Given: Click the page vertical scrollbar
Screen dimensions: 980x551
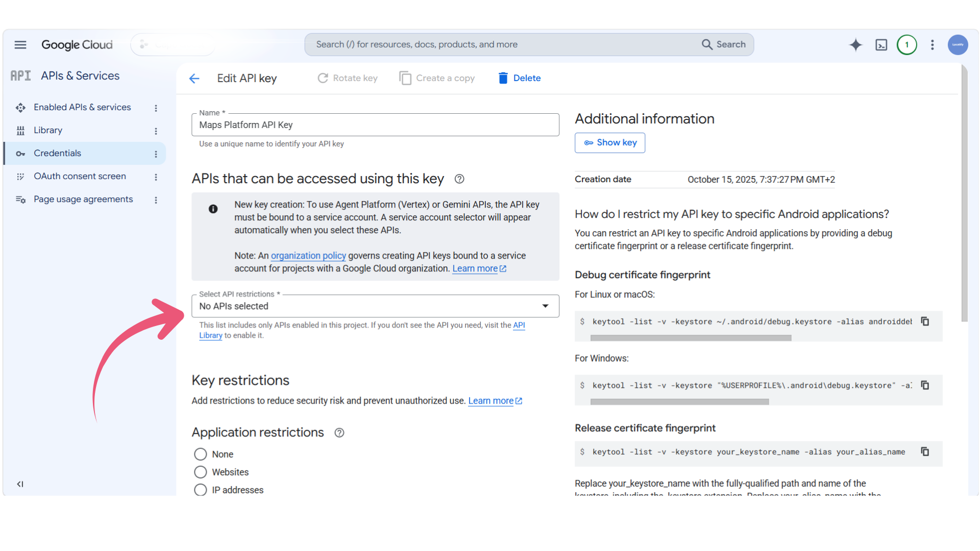Looking at the screenshot, I should tap(964, 194).
